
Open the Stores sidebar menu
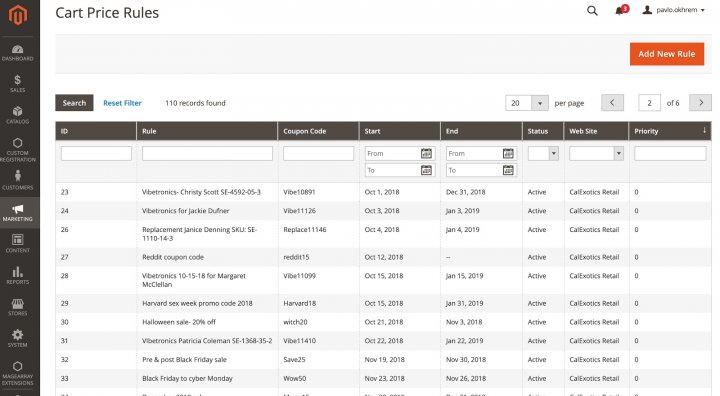click(17, 306)
